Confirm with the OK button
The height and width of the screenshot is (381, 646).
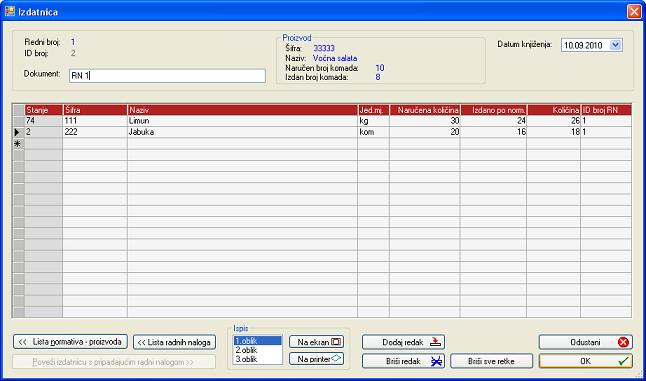(x=585, y=361)
